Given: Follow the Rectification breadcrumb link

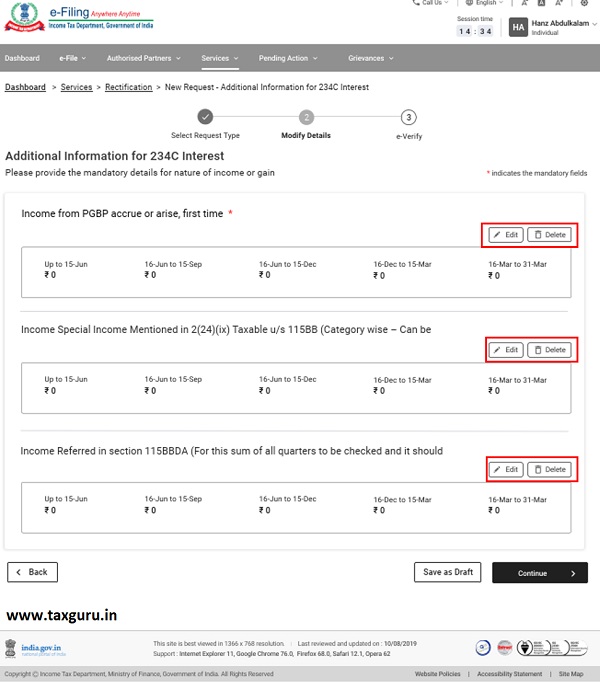Looking at the screenshot, I should (129, 87).
